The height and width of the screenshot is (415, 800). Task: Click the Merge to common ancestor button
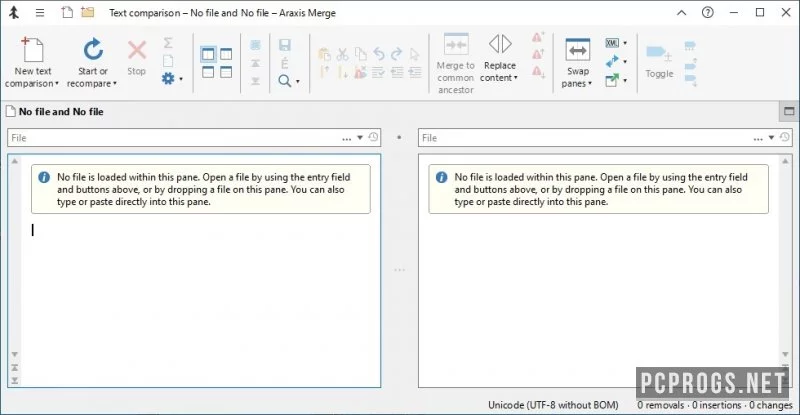pyautogui.click(x=456, y=64)
